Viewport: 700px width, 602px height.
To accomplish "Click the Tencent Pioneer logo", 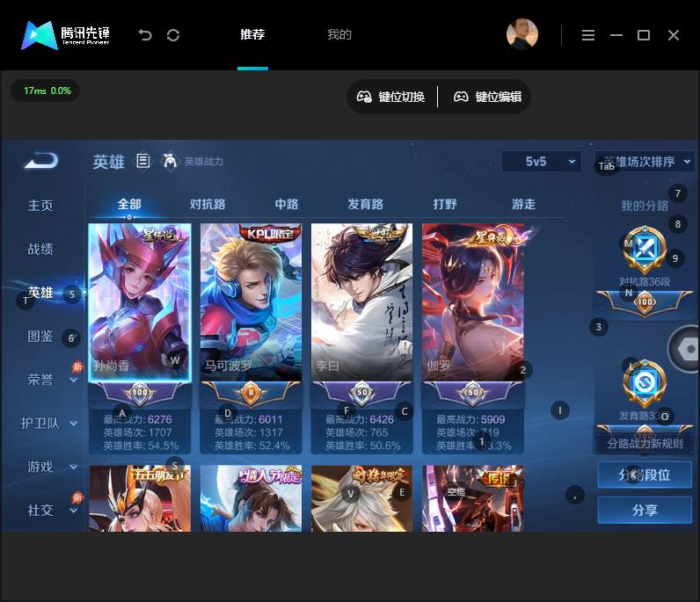I will [x=65, y=35].
